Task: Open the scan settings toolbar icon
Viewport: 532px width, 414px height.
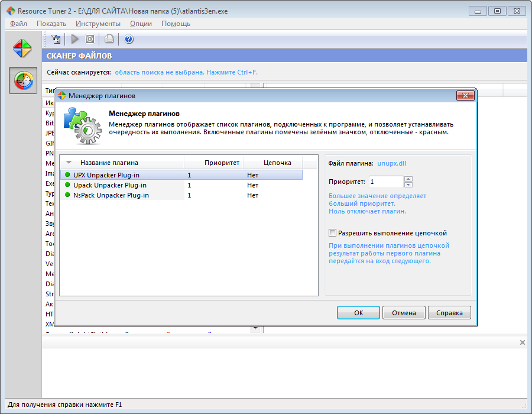Action: click(x=56, y=40)
